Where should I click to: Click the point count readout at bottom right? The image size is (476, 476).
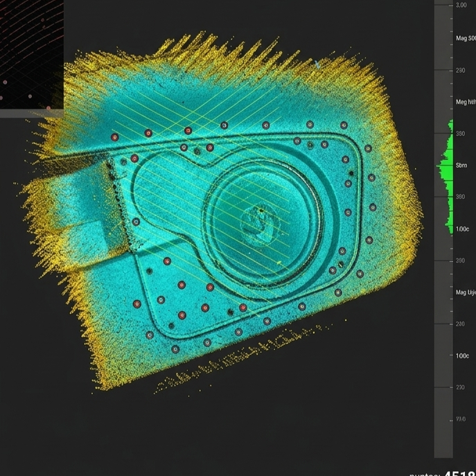(443, 473)
